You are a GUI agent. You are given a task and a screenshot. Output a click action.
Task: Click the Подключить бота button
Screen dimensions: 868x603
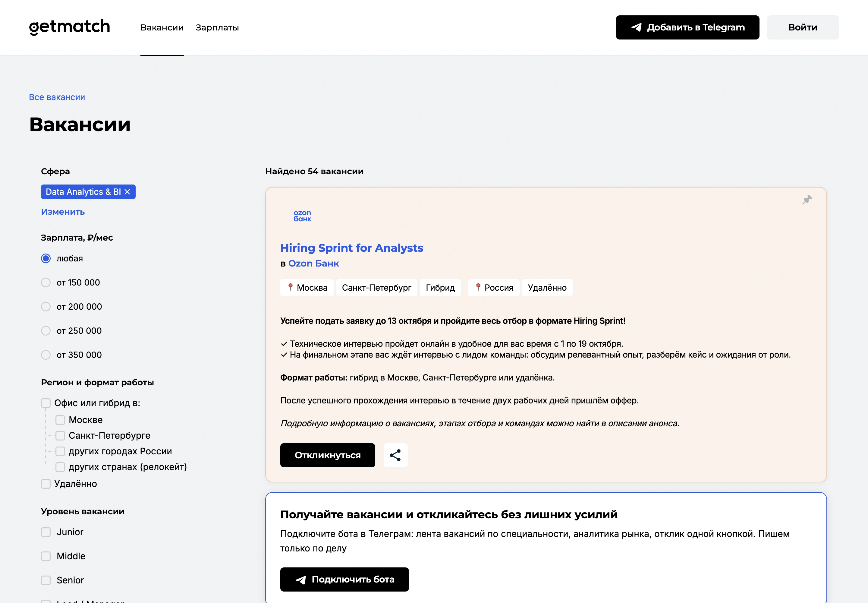[344, 579]
